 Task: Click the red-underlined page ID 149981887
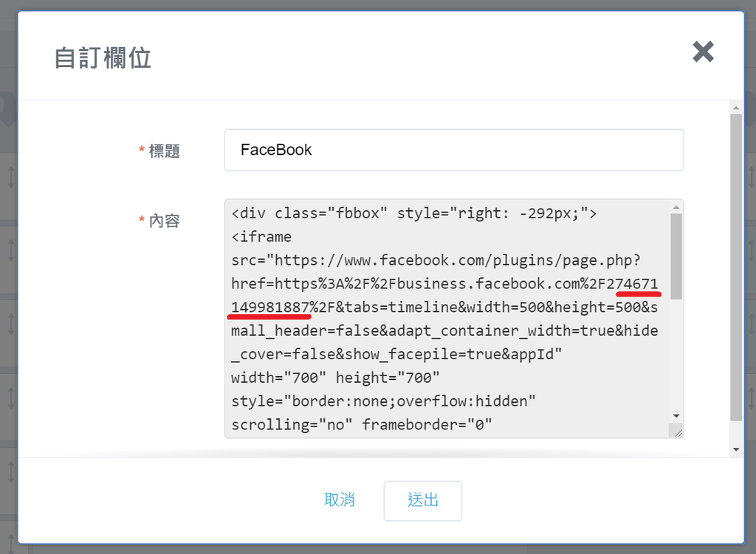click(x=270, y=307)
